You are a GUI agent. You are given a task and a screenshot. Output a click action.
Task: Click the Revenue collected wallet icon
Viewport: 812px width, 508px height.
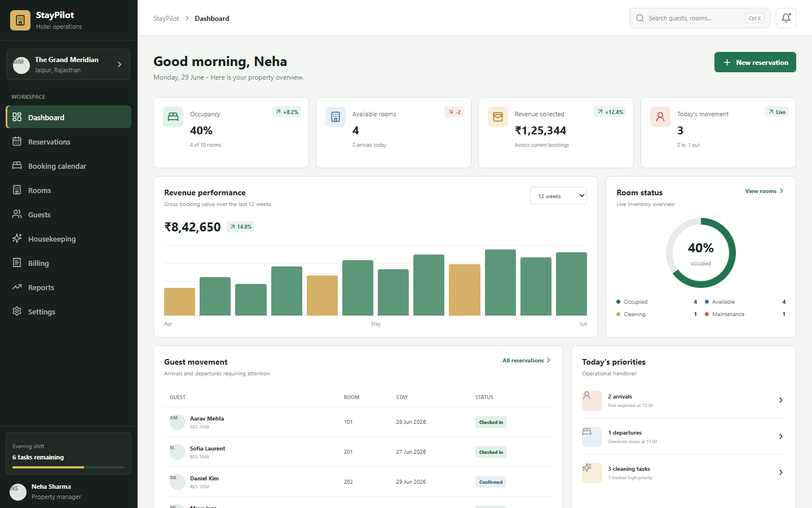click(x=498, y=117)
